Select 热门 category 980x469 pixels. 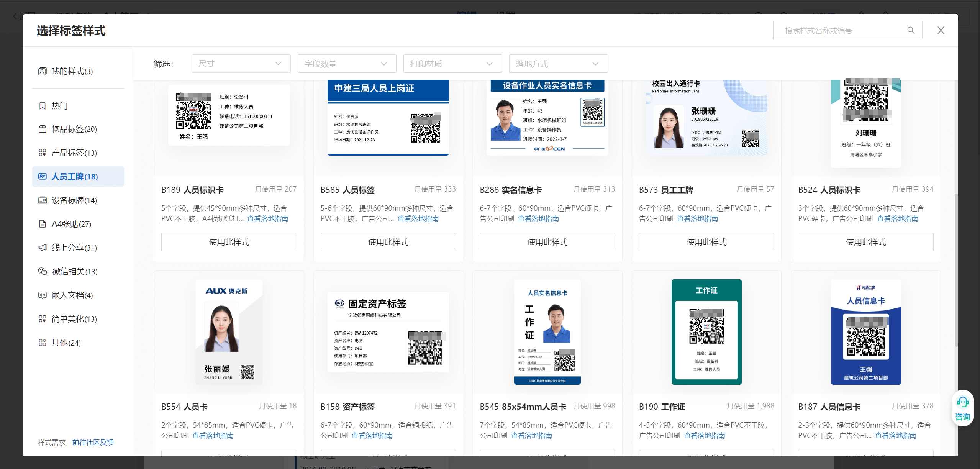pos(78,106)
